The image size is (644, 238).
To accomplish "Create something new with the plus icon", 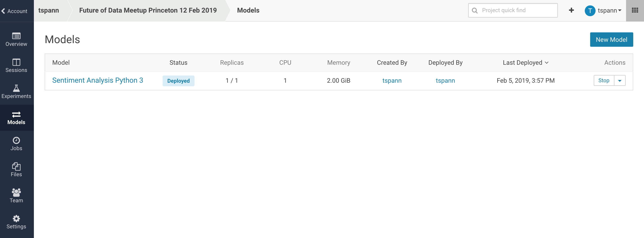I will pos(572,10).
